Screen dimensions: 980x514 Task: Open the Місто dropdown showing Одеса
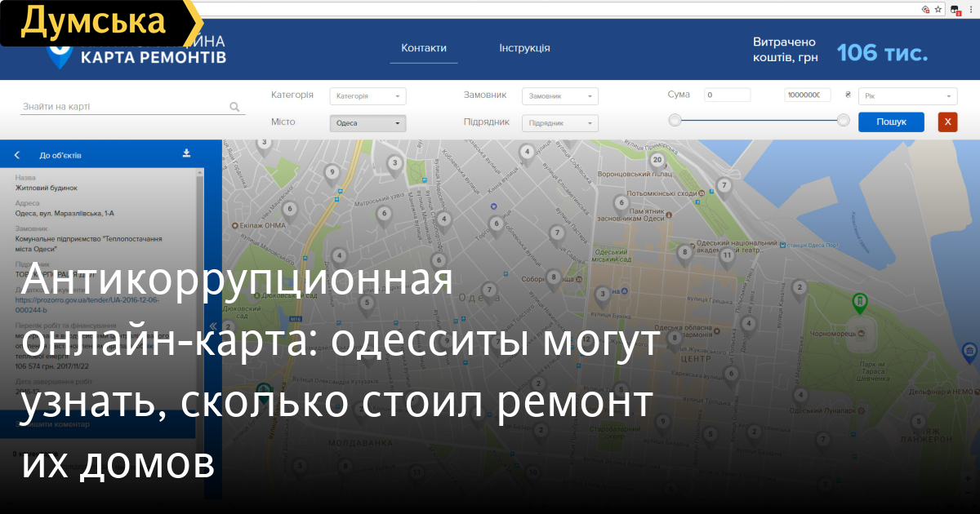click(x=367, y=124)
